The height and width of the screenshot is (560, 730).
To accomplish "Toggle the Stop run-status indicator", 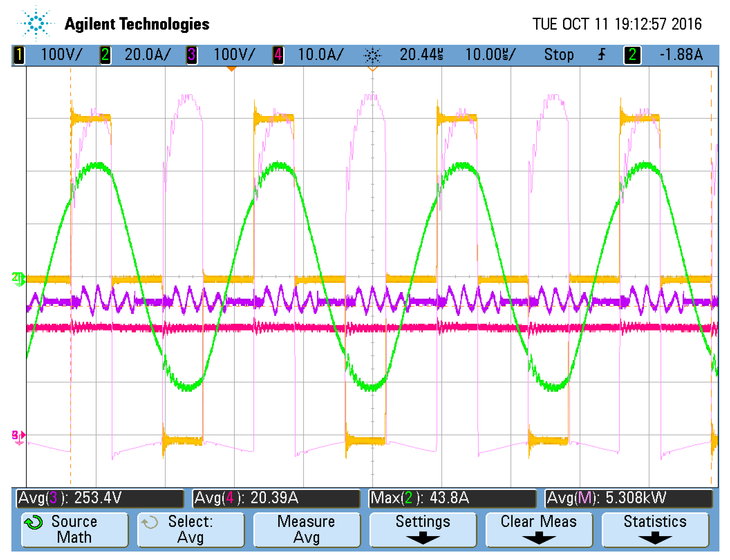I will click(559, 55).
